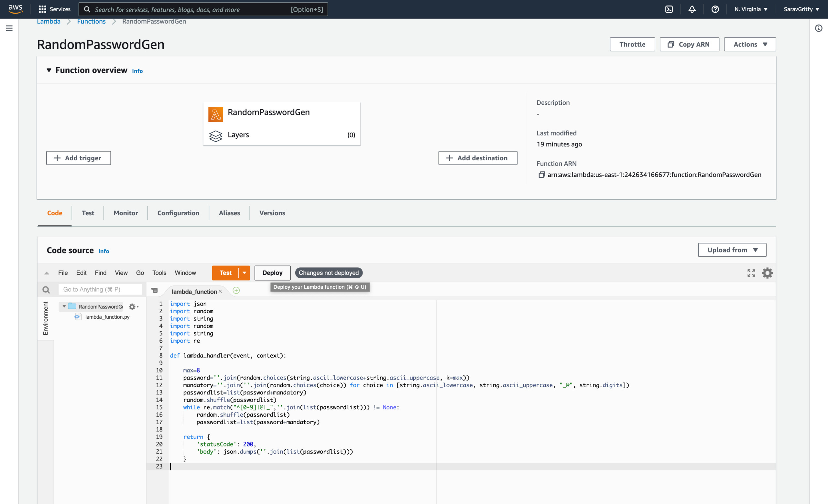Open the editor Go menu

(x=140, y=273)
